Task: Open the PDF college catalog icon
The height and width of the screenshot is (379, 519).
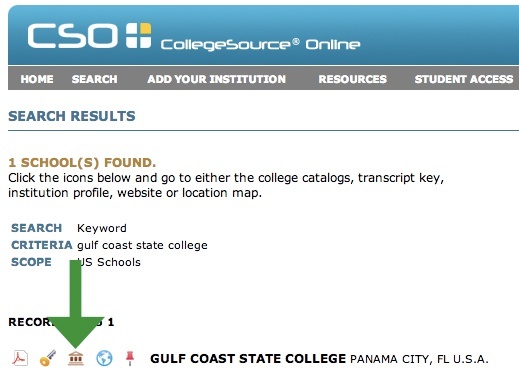Action: click(x=20, y=358)
